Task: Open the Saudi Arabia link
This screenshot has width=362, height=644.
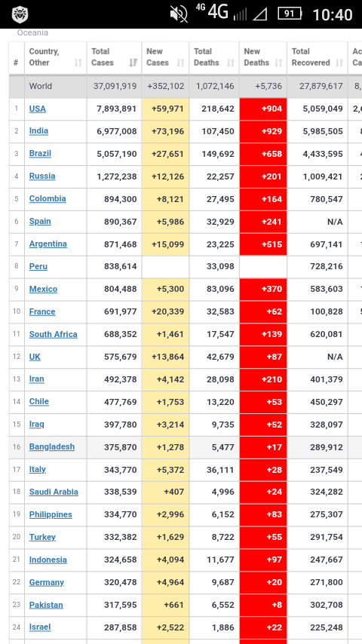Action: (54, 492)
